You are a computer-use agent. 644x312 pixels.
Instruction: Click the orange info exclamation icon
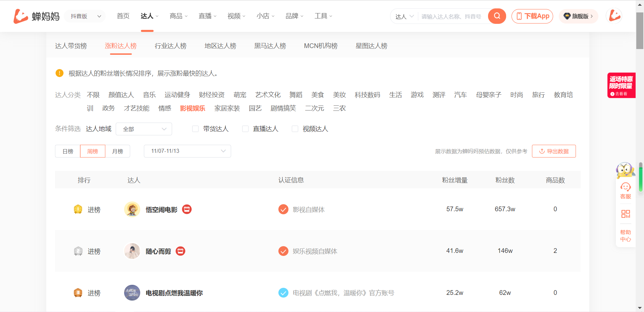pos(59,73)
